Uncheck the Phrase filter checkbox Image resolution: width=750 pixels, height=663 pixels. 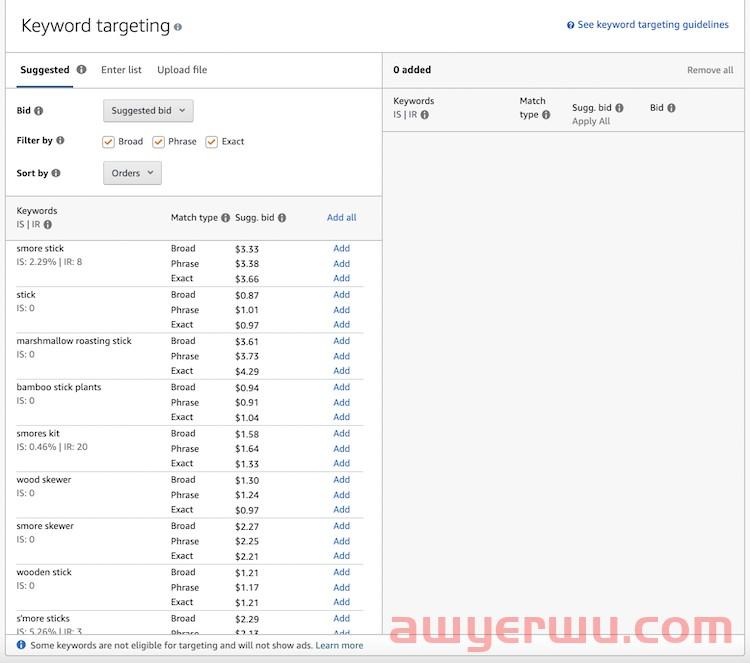158,142
